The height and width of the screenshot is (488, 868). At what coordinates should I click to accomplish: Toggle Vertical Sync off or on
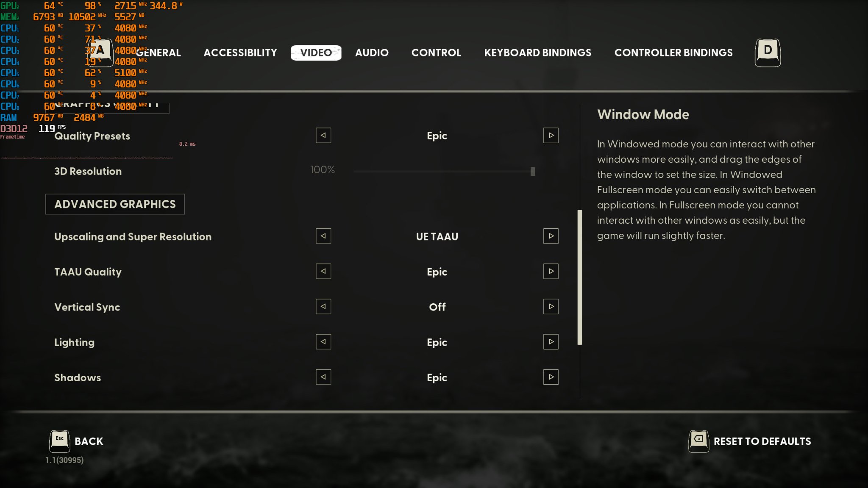[x=550, y=306]
